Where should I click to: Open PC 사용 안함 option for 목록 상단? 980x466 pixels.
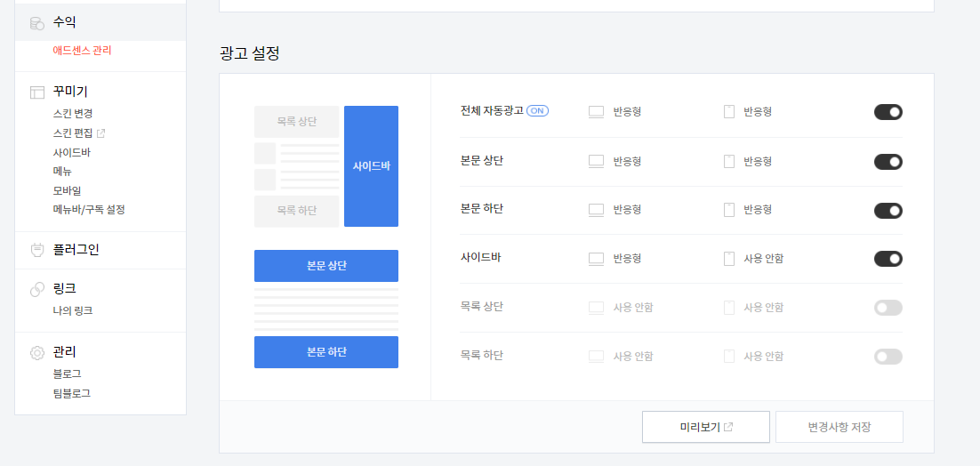632,308
